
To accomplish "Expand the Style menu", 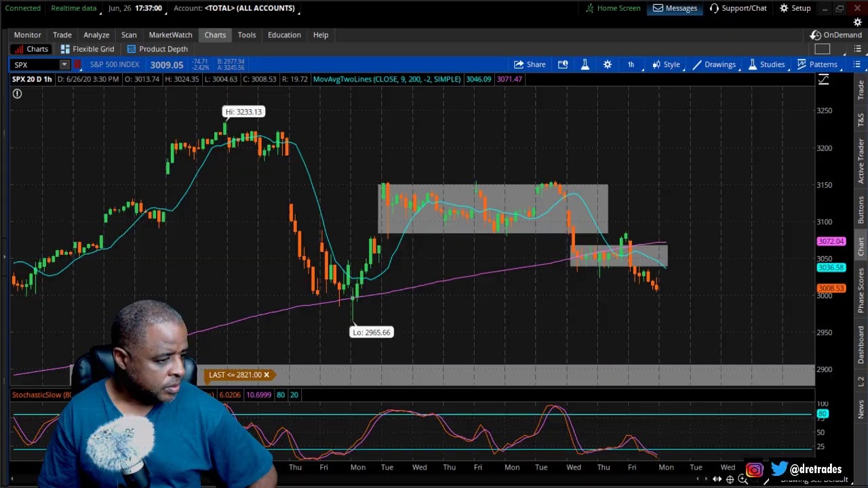I will tap(666, 64).
